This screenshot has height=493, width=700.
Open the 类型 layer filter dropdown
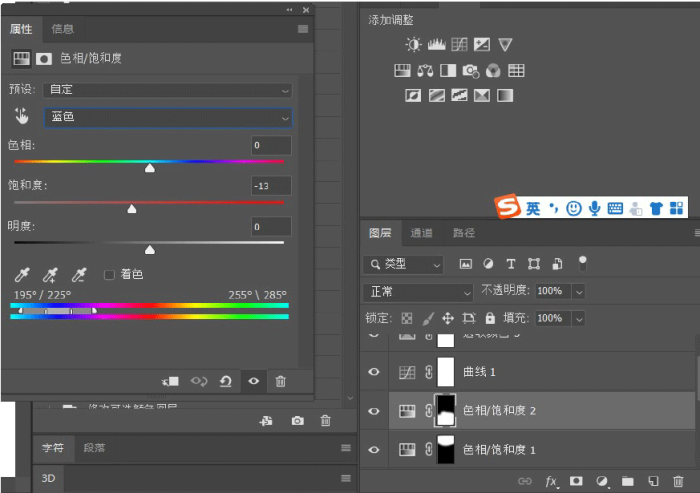[403, 264]
